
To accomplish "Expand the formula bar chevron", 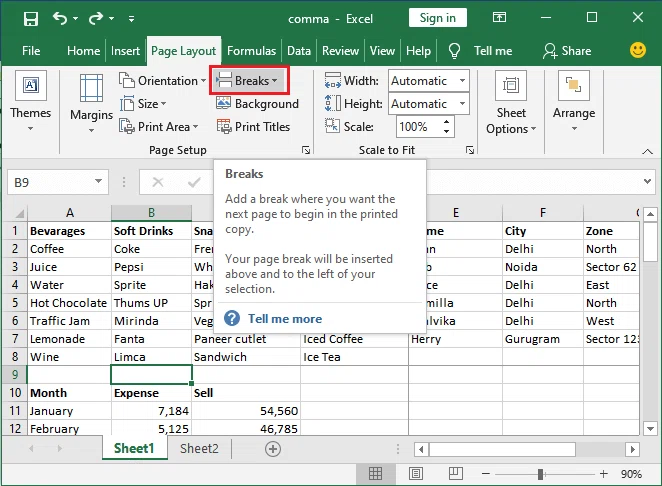I will tap(647, 181).
